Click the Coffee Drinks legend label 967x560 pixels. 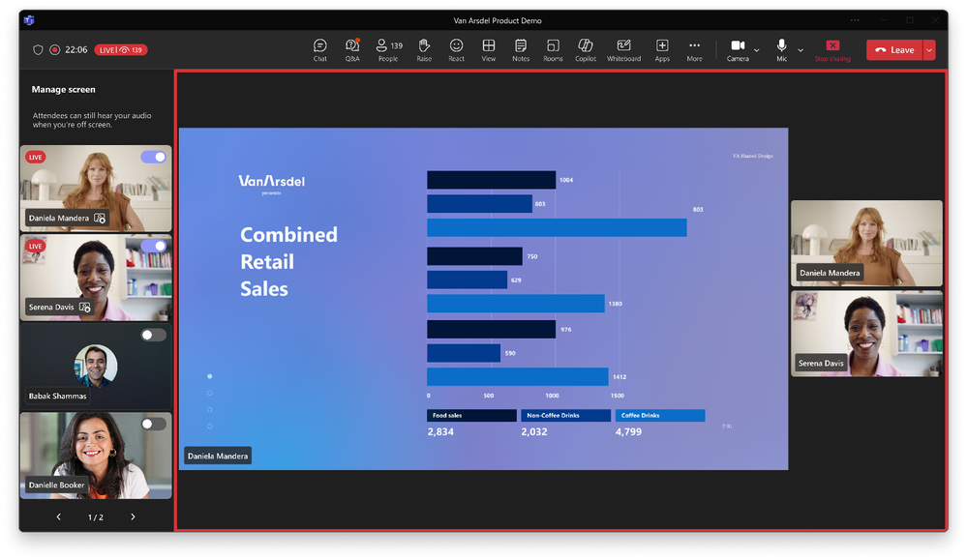tap(660, 415)
